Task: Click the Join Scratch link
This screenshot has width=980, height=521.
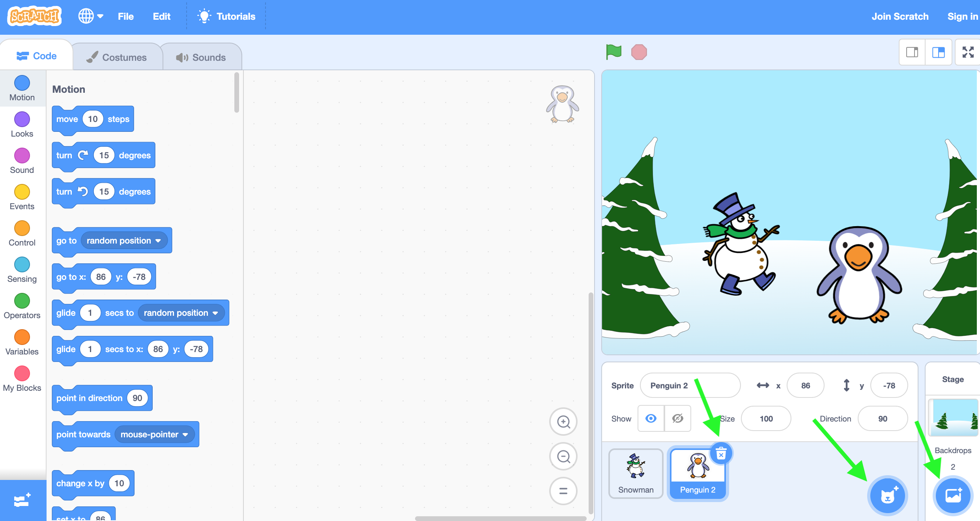Action: pos(900,16)
